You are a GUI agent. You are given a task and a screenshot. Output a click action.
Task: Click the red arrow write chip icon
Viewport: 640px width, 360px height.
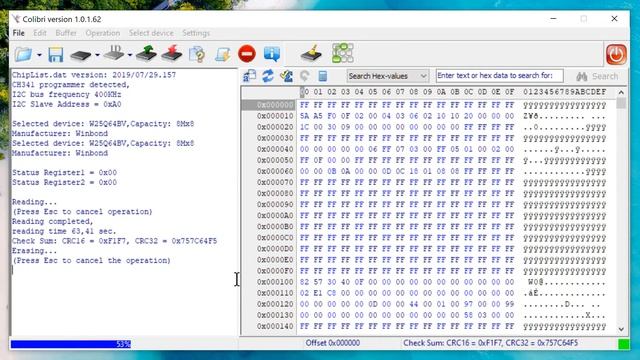171,53
